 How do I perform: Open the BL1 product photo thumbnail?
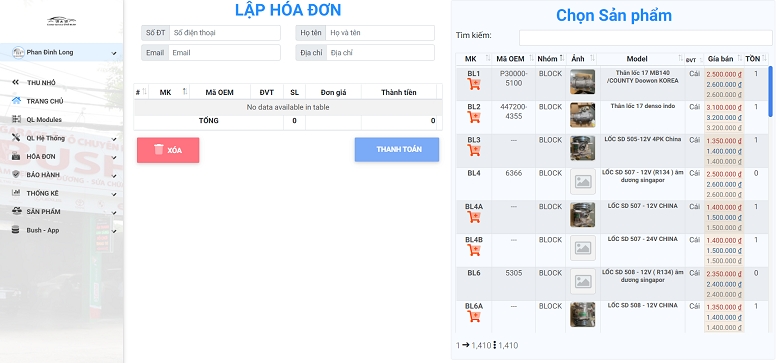[583, 82]
